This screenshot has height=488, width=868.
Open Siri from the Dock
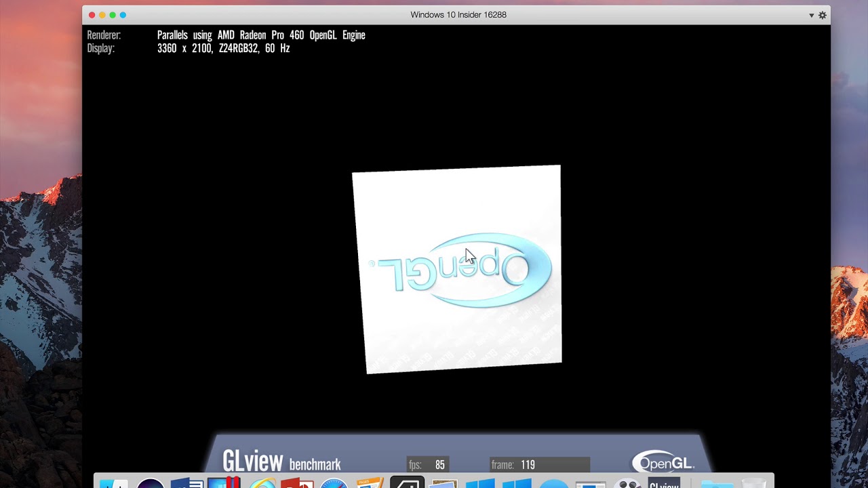coord(151,483)
